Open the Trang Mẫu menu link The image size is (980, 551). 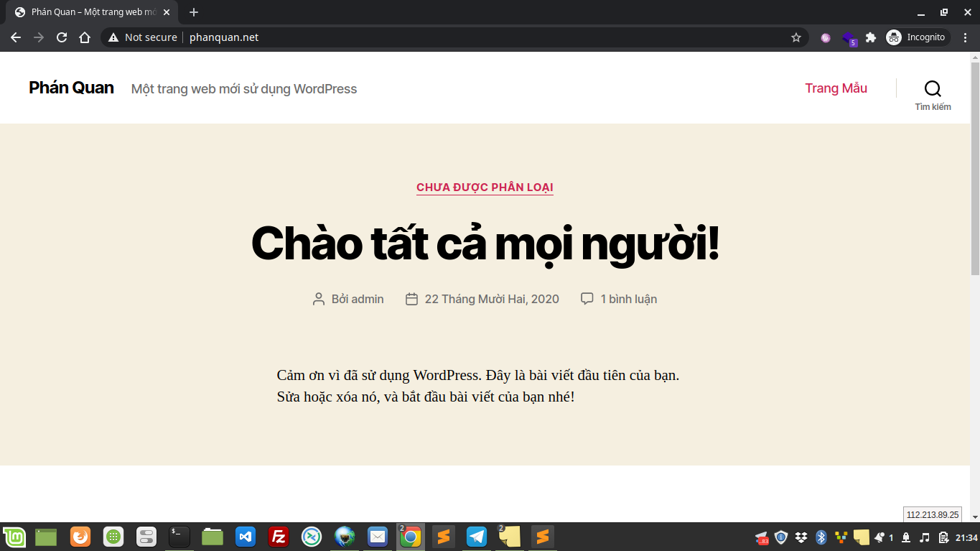[x=836, y=88]
